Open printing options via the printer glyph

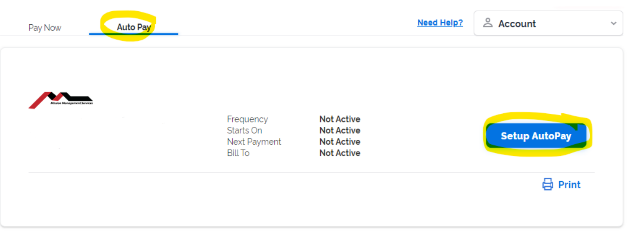coord(547,184)
